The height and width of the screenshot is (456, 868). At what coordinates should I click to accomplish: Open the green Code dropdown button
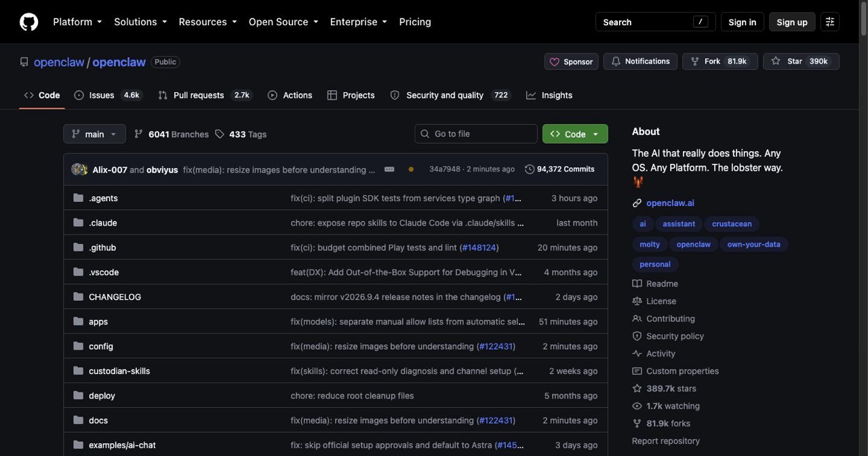click(575, 134)
